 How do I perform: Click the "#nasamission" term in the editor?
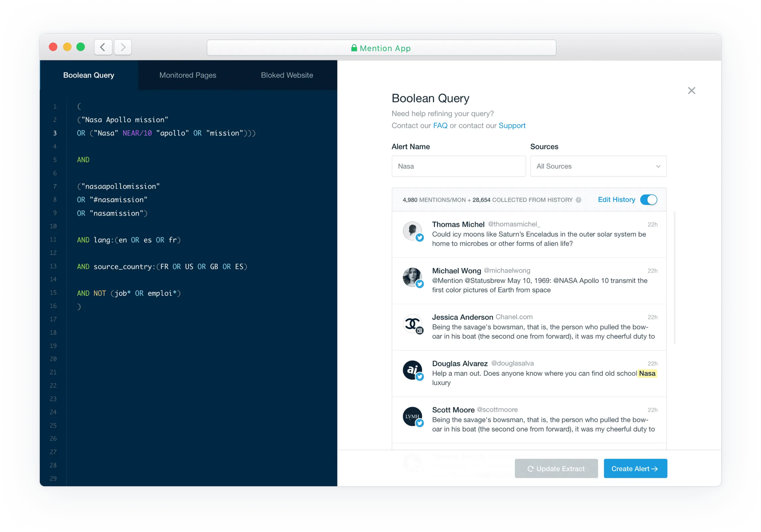tap(118, 200)
